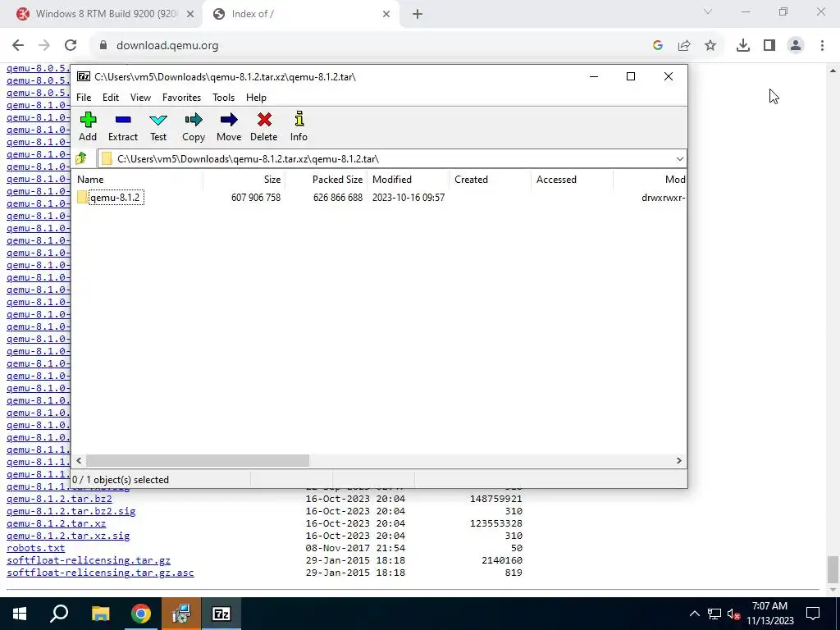Click the Chrome address bar URL
840x630 pixels.
click(x=167, y=46)
